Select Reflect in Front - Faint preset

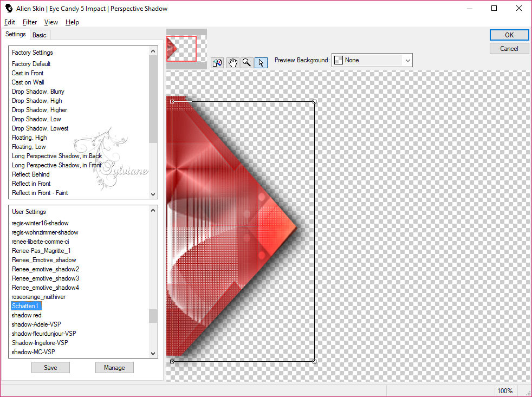(x=40, y=192)
